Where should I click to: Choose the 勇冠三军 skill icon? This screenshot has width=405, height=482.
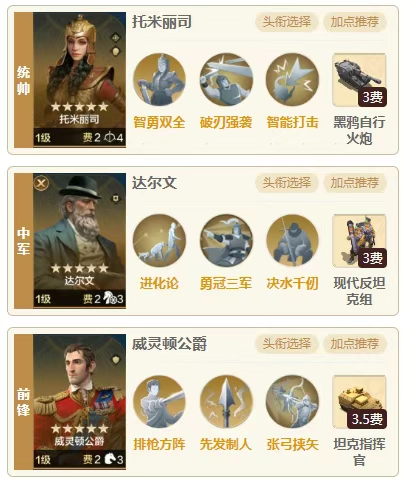[226, 241]
